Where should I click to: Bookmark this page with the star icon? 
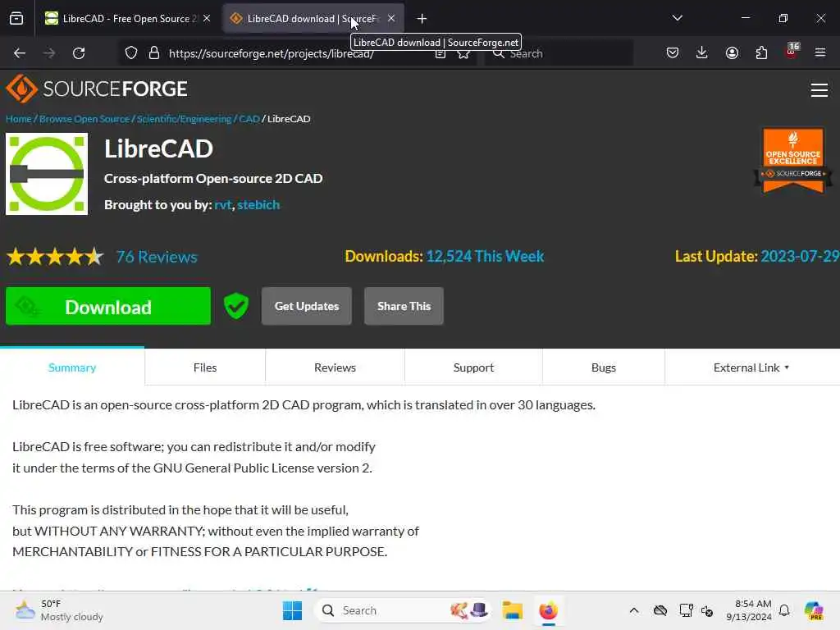463,54
